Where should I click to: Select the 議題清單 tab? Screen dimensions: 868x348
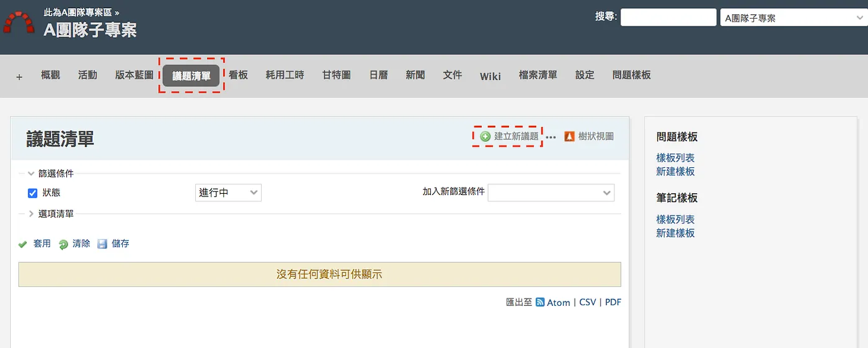coord(192,76)
